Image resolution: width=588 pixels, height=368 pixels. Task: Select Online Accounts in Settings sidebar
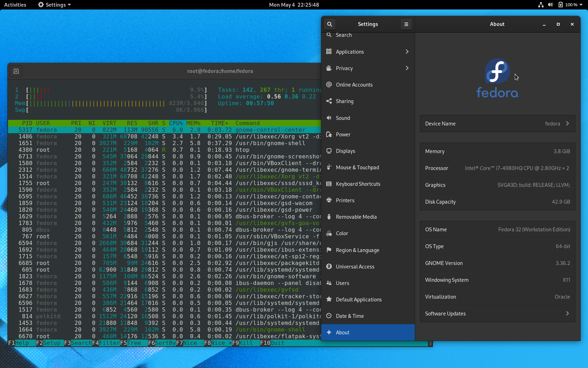(x=368, y=84)
